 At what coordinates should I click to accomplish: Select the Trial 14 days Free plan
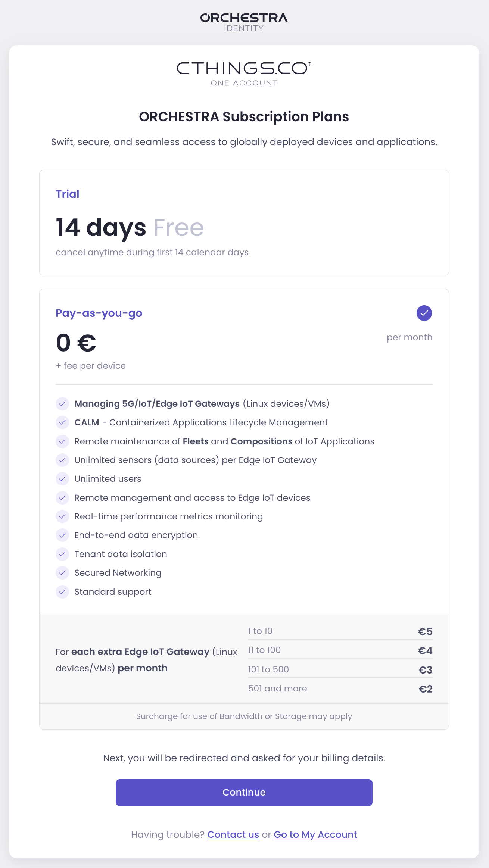click(x=244, y=222)
